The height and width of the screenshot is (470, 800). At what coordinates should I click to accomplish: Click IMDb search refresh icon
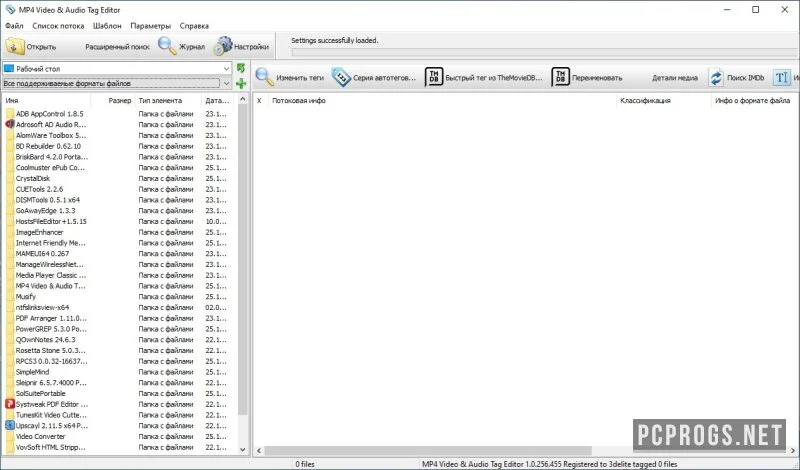716,78
